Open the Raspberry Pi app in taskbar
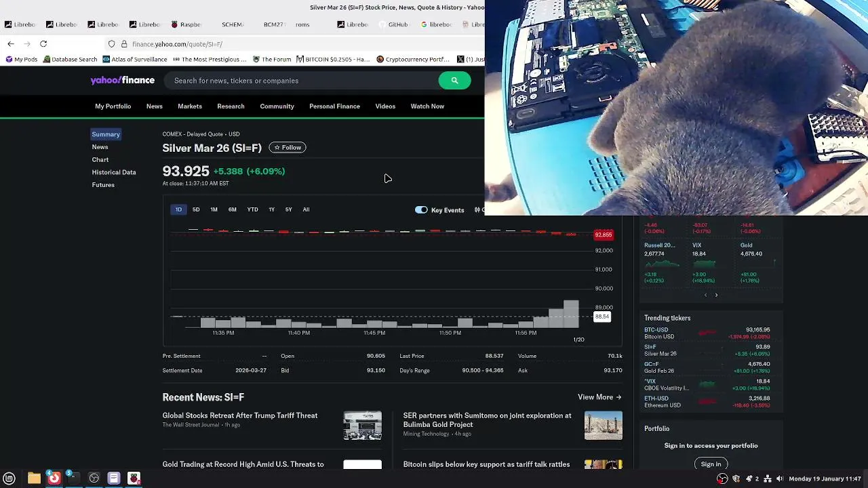 point(134,479)
